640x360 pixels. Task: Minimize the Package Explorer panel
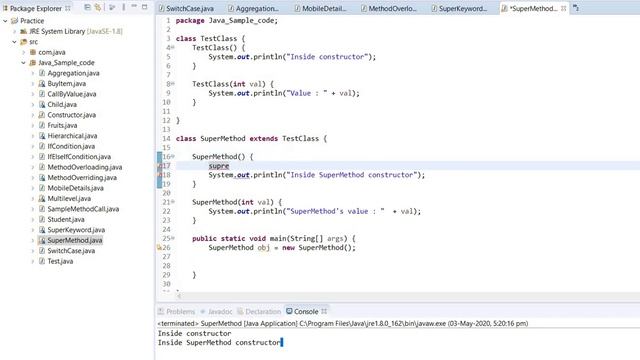[134, 7]
